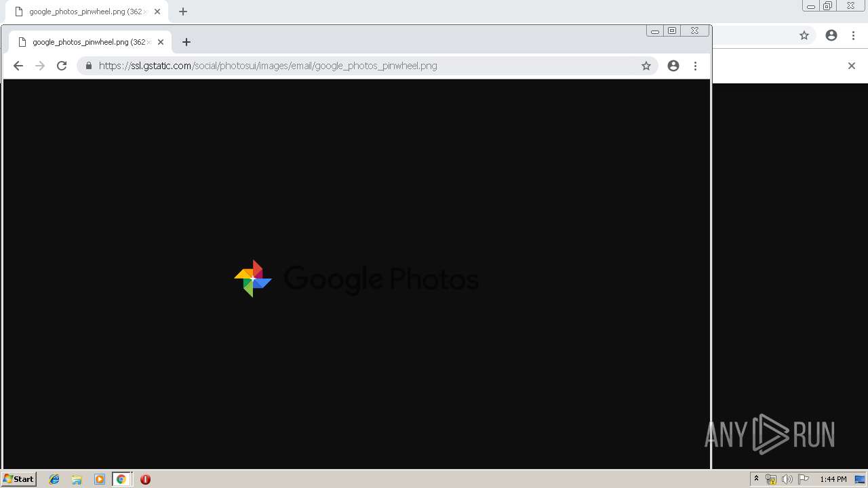Screen dimensions: 868x488
Task: Open profile avatar in front Chrome window
Action: pyautogui.click(x=673, y=66)
